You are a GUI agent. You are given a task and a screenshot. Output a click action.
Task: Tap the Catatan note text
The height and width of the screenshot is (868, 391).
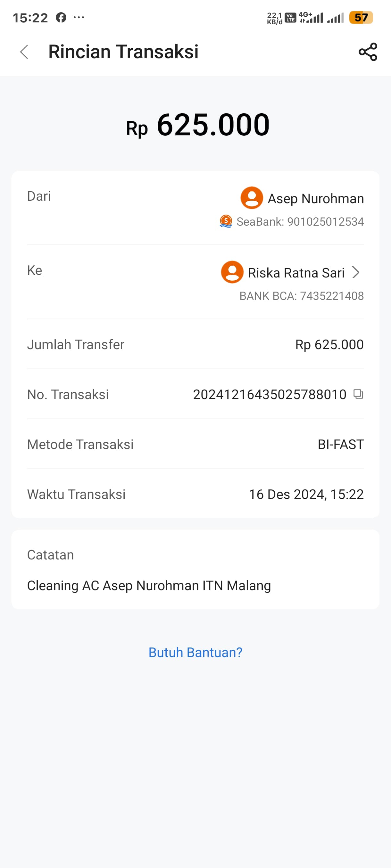point(149,586)
